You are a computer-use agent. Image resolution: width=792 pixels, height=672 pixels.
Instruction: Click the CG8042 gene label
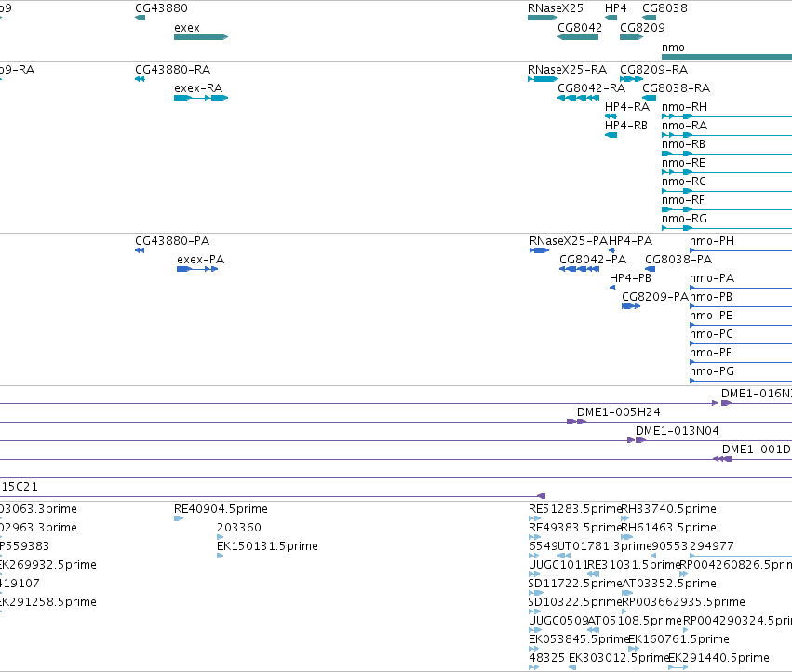click(x=580, y=28)
